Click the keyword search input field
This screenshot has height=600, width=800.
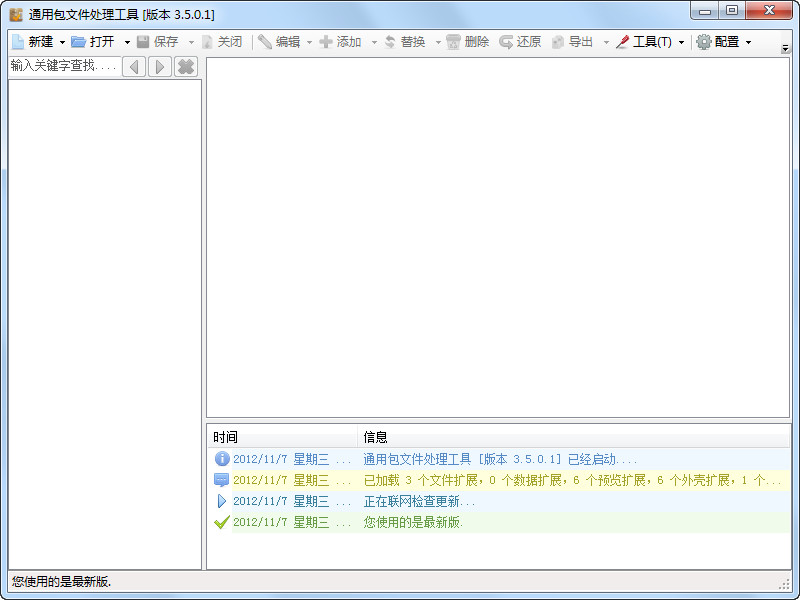pos(65,66)
